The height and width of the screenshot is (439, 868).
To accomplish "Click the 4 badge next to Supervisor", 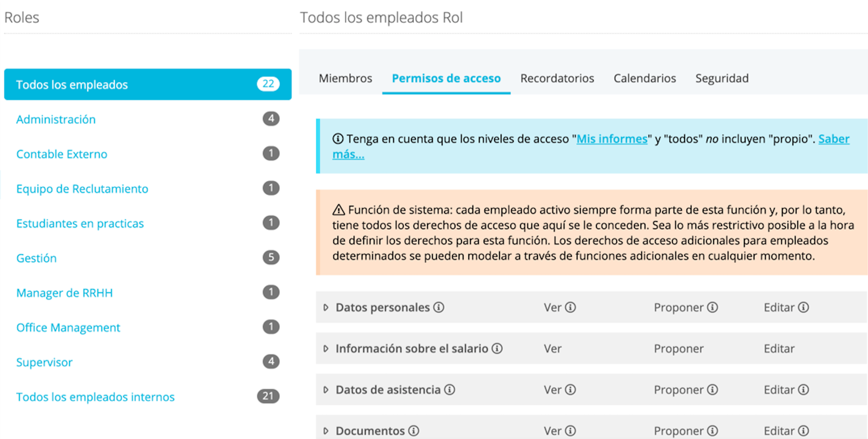I will 271,361.
